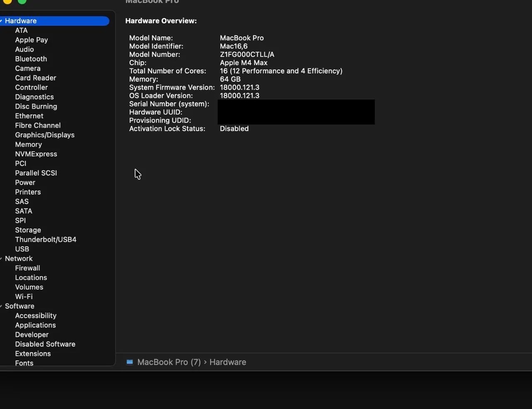Click the green zoom window button
The width and height of the screenshot is (532, 409).
pyautogui.click(x=22, y=1)
